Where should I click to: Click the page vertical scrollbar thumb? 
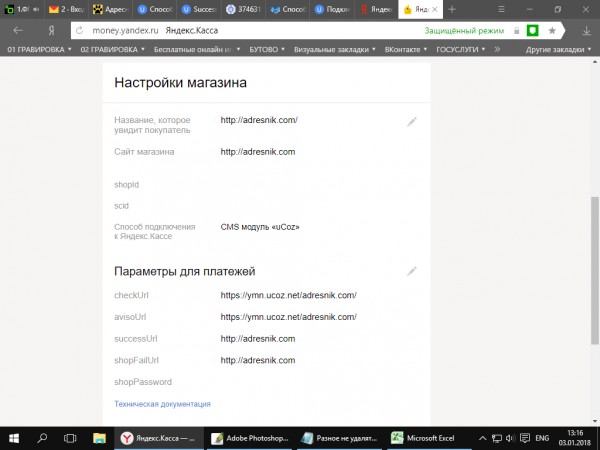(594, 270)
